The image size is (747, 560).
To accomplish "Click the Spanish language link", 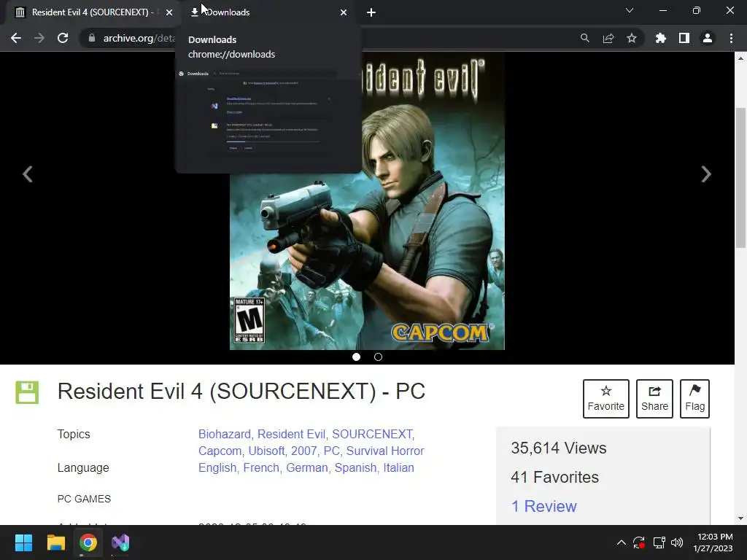I will coord(355,467).
